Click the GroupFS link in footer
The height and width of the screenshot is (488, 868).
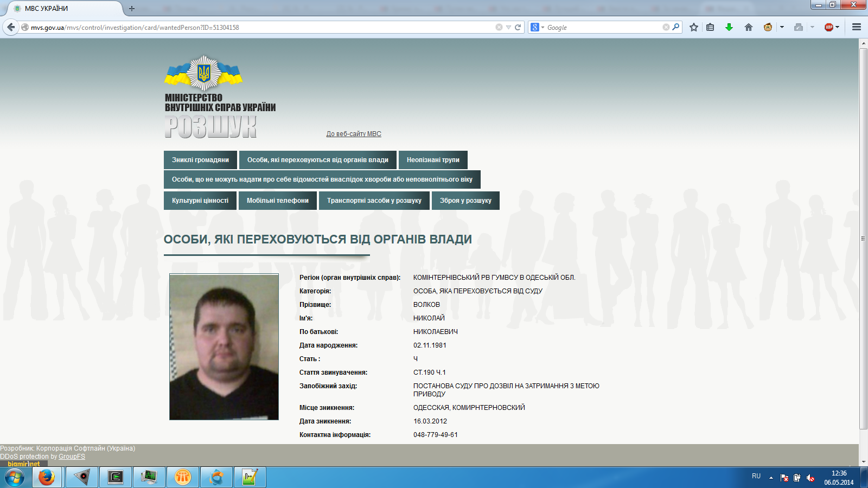tap(72, 457)
